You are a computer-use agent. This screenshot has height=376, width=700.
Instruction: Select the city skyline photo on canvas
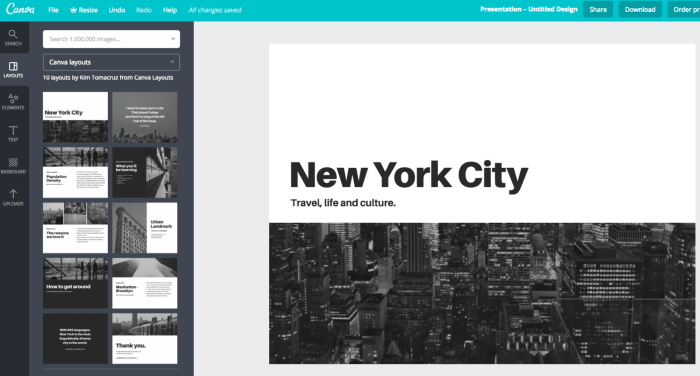click(x=482, y=293)
